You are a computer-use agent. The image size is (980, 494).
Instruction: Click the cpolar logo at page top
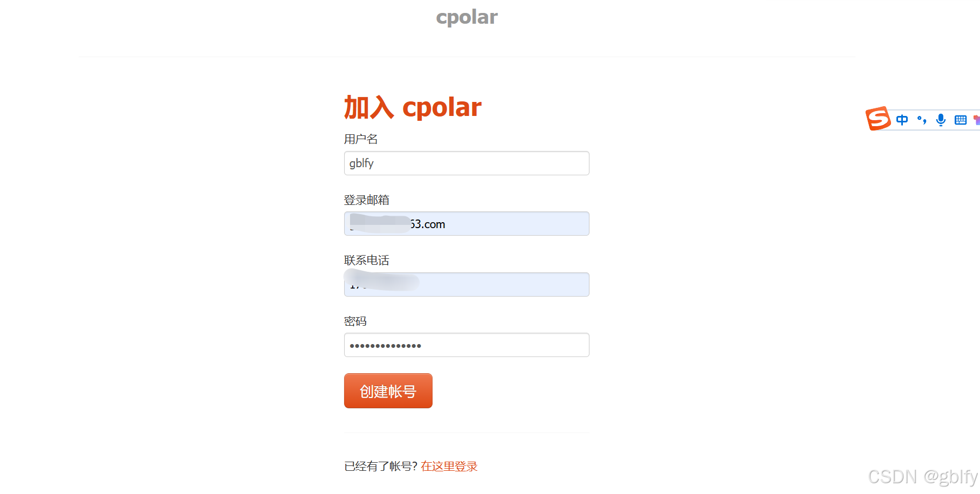click(467, 17)
